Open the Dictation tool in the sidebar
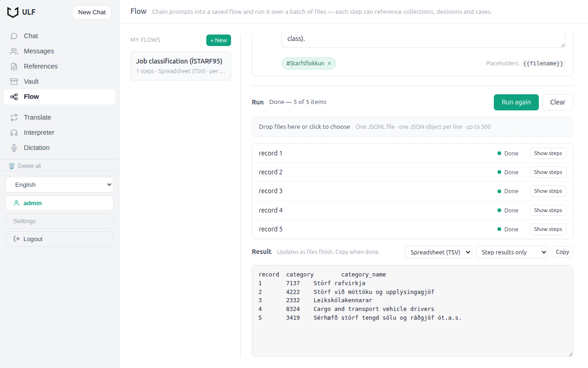 (x=59, y=148)
